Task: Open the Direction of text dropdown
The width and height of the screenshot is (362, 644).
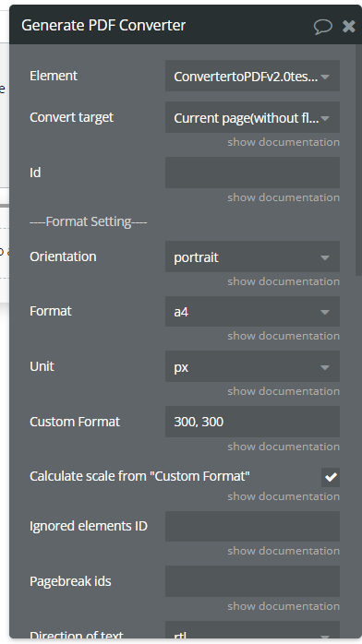Action: [252, 632]
